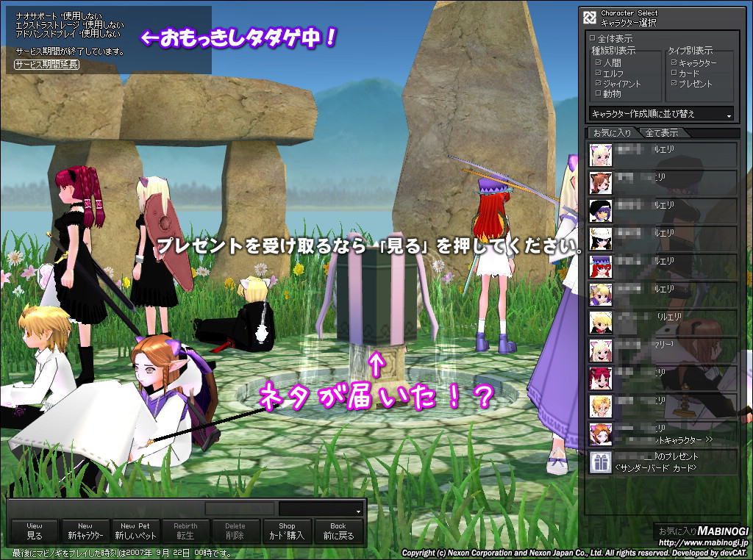753x560 pixels.
Task: Toggle the 全体表示 checkbox
Action: coord(592,38)
